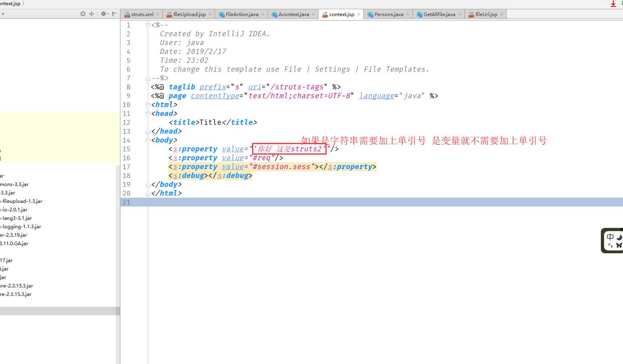Switch to the GetAllFile.java tab

439,14
